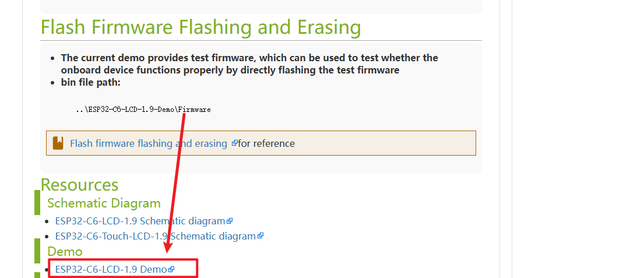Click the "bin file path:" bullet text
This screenshot has width=644, height=278.
point(90,82)
